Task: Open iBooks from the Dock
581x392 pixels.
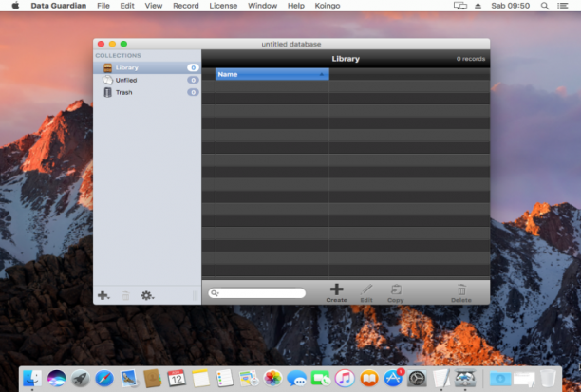Action: 369,379
